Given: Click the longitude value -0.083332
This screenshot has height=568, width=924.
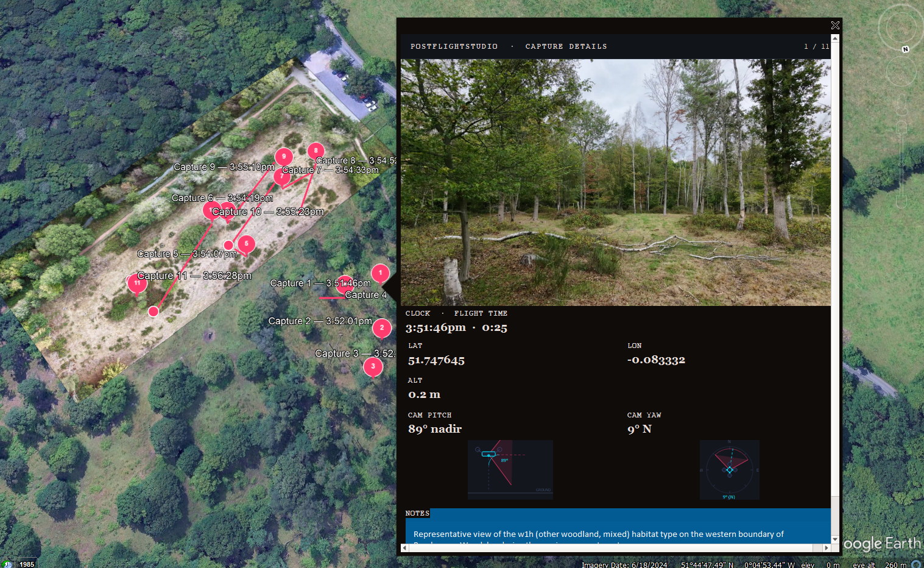Looking at the screenshot, I should click(x=656, y=360).
